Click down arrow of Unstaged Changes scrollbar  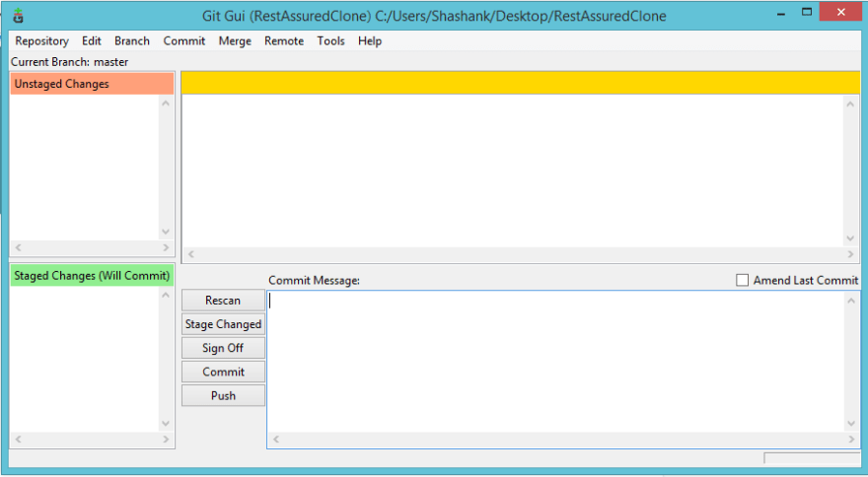click(x=166, y=232)
